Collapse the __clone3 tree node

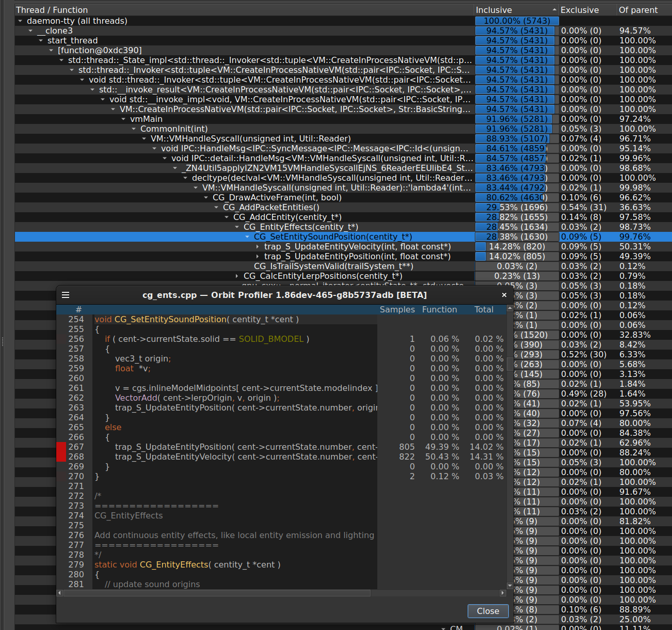[x=30, y=31]
